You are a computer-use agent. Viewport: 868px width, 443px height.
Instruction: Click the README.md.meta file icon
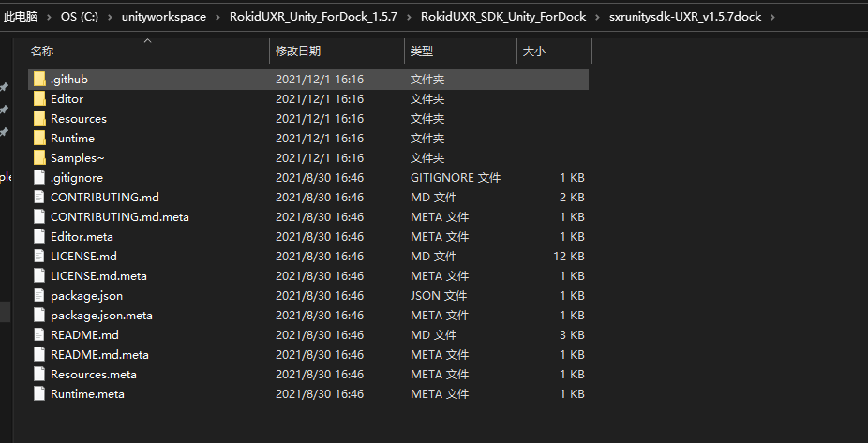[x=38, y=355]
